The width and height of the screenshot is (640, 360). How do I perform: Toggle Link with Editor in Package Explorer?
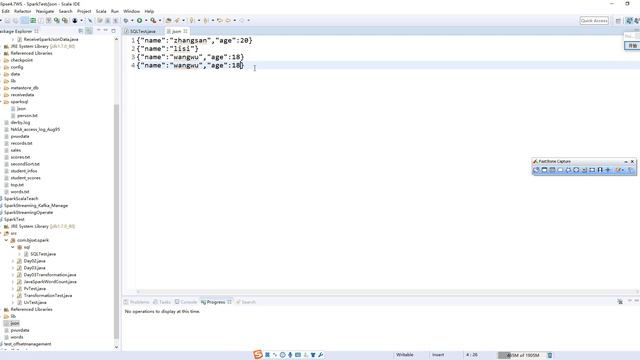click(x=89, y=31)
